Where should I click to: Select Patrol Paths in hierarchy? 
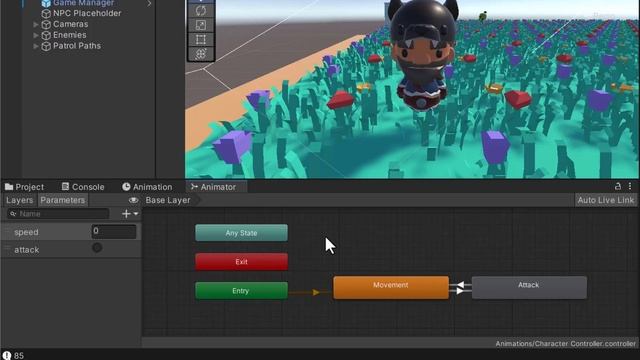click(77, 46)
